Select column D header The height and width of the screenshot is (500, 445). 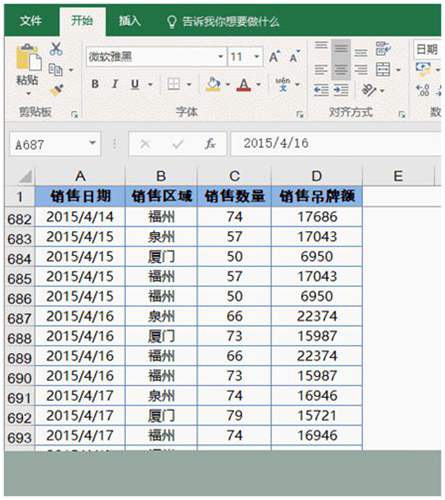click(317, 176)
